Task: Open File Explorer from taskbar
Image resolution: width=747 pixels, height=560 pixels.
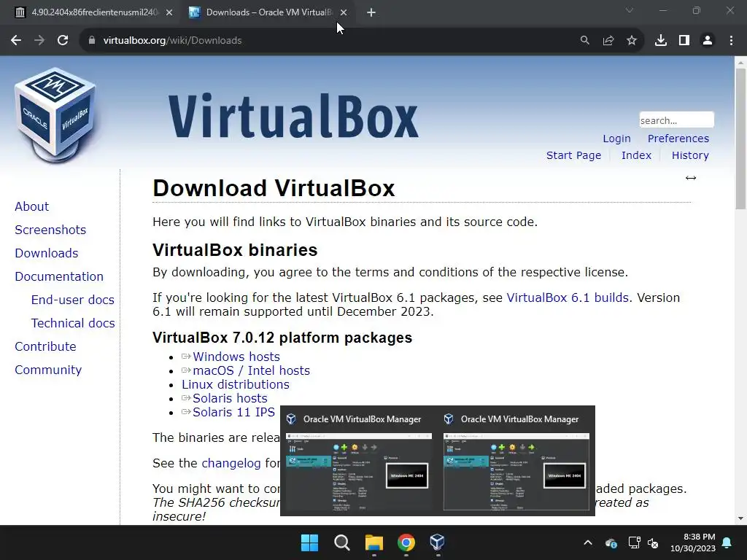Action: 374,542
